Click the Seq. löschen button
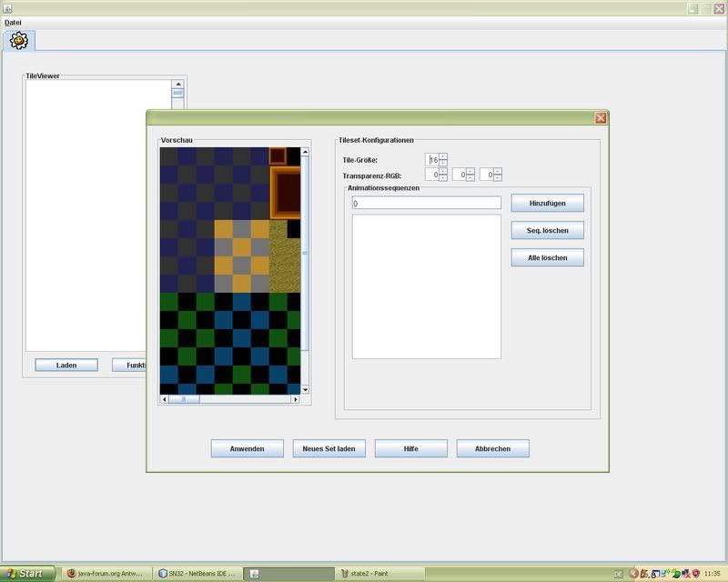728x582 pixels. tap(548, 231)
